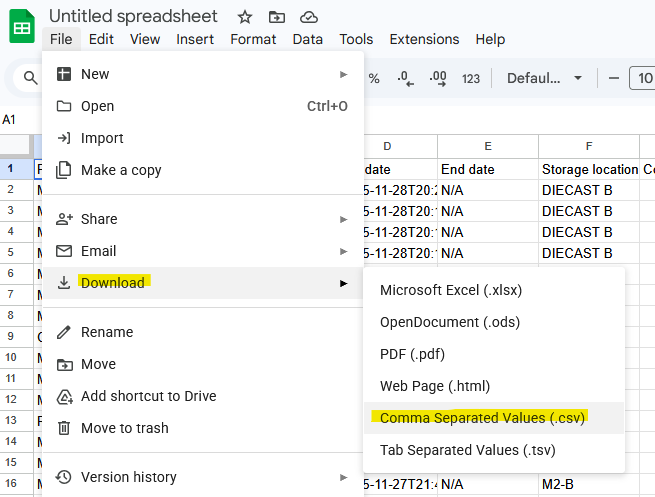Viewport: 655px width, 497px height.
Task: Click the decrease font size minus button
Action: point(614,78)
